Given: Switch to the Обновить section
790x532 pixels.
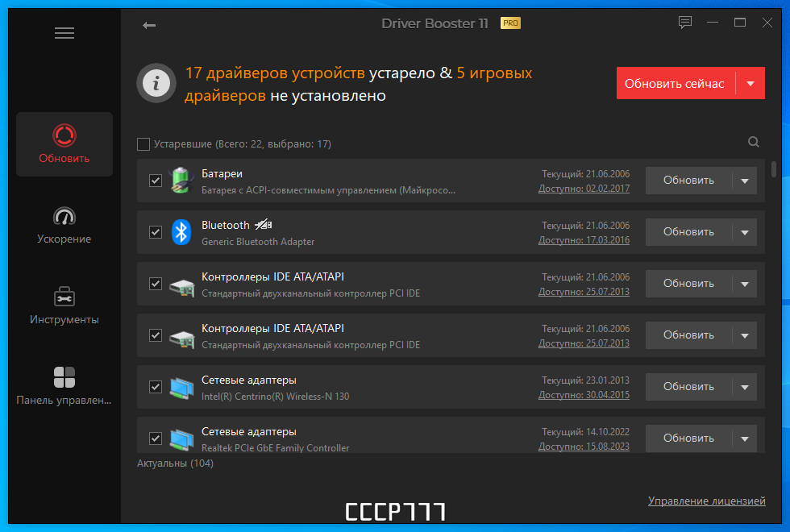Looking at the screenshot, I should tap(64, 144).
